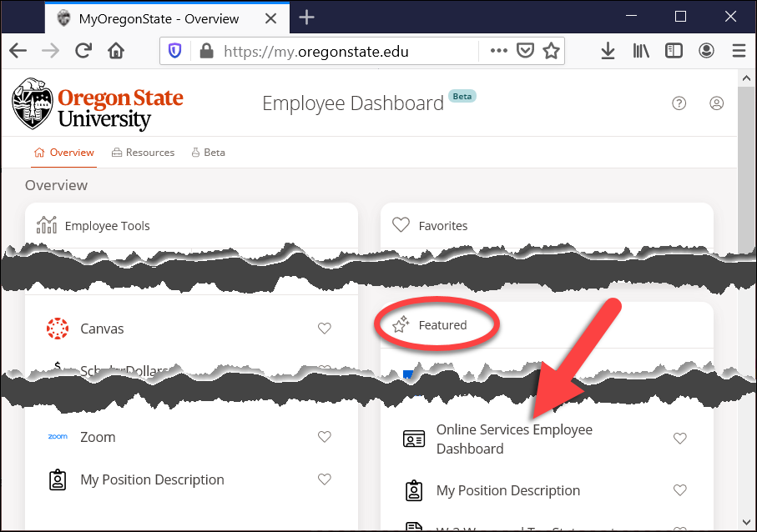Screen dimensions: 757x532
Task: Favorite Canvas with its heart
Action: [325, 329]
